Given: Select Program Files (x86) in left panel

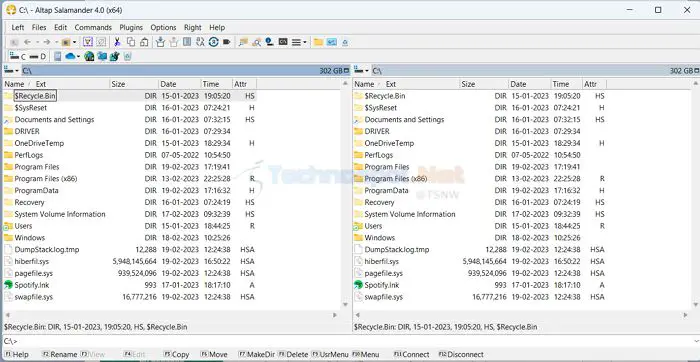Looking at the screenshot, I should pos(46,179).
